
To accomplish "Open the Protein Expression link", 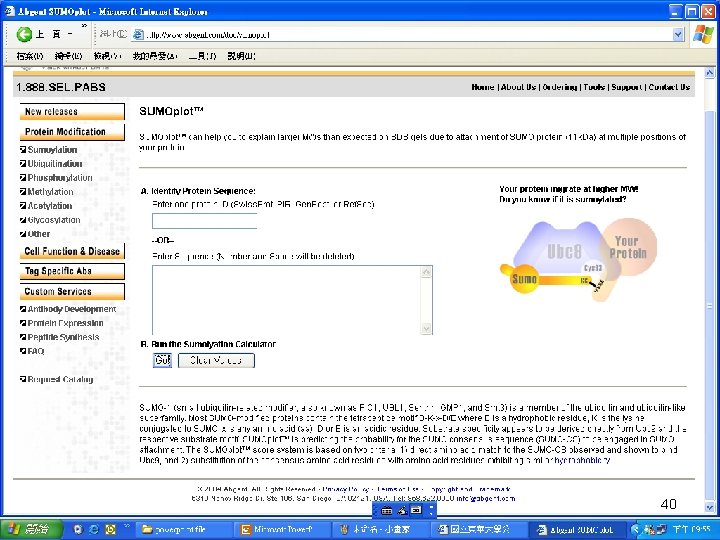I will [65, 323].
